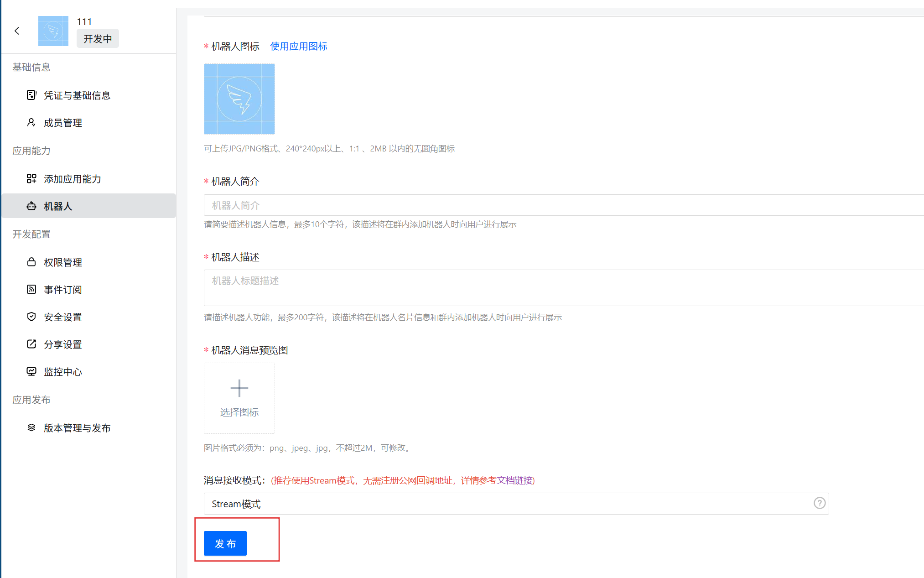
Task: Click the feed icon for 事件订阅
Action: 31,289
